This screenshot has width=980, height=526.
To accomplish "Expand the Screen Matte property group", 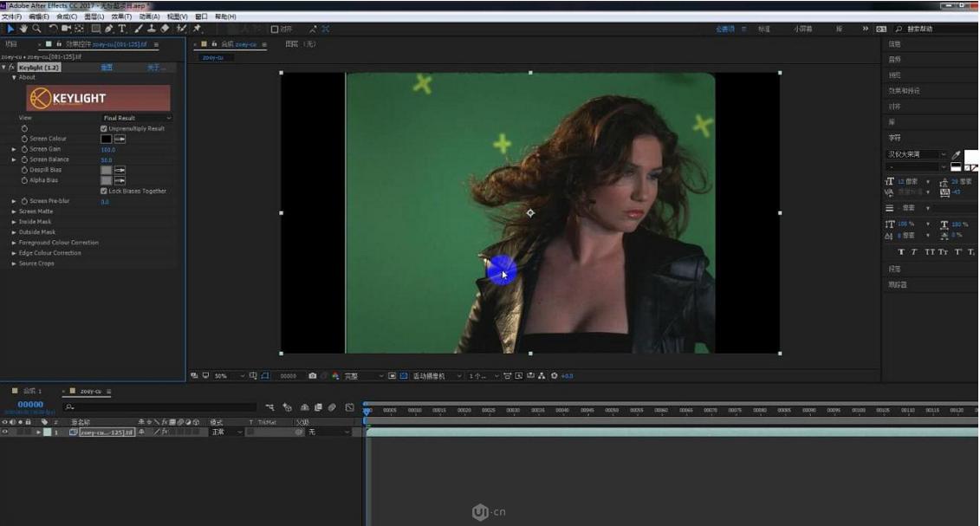I will click(14, 211).
